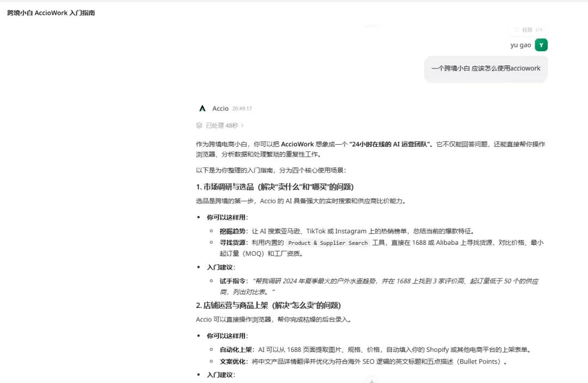Click the green Y user avatar
The image size is (588, 383).
click(x=541, y=45)
